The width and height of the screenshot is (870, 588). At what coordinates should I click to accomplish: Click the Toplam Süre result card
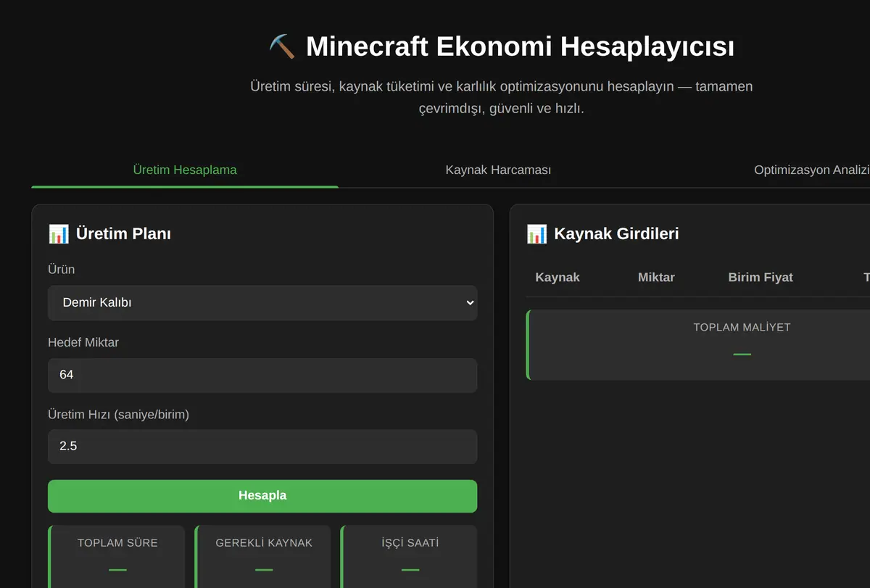[117, 557]
